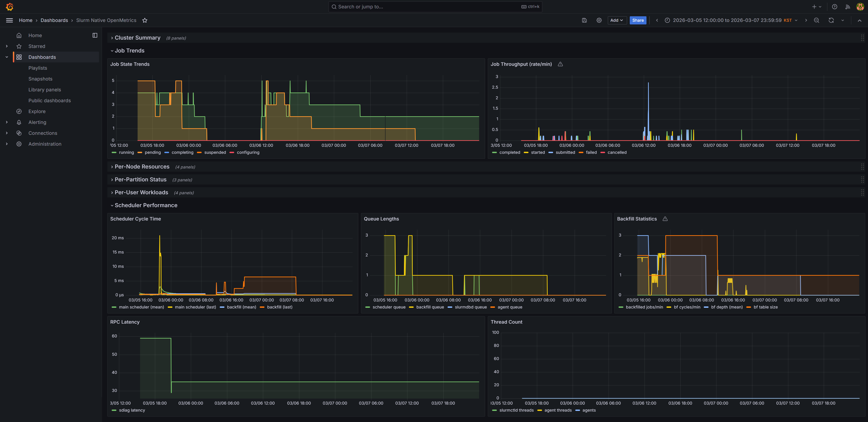Toggle the cancelled series in Throughput legend
868x422 pixels.
(617, 152)
